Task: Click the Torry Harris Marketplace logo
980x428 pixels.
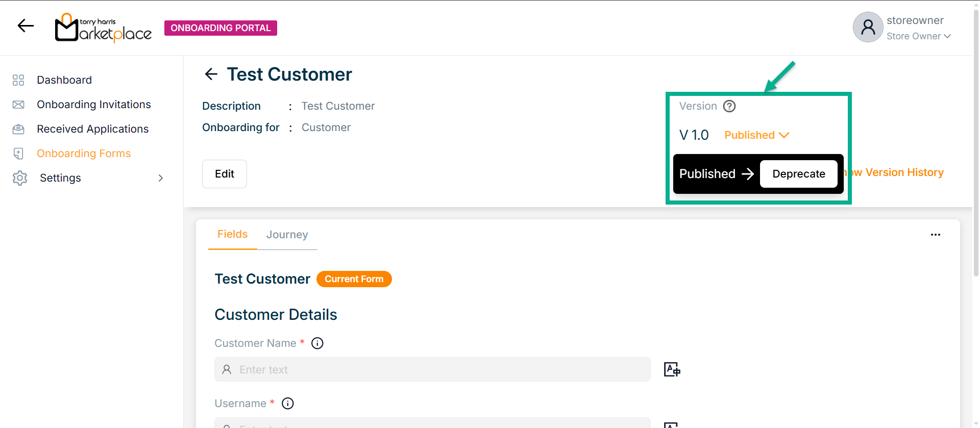Action: click(x=104, y=28)
